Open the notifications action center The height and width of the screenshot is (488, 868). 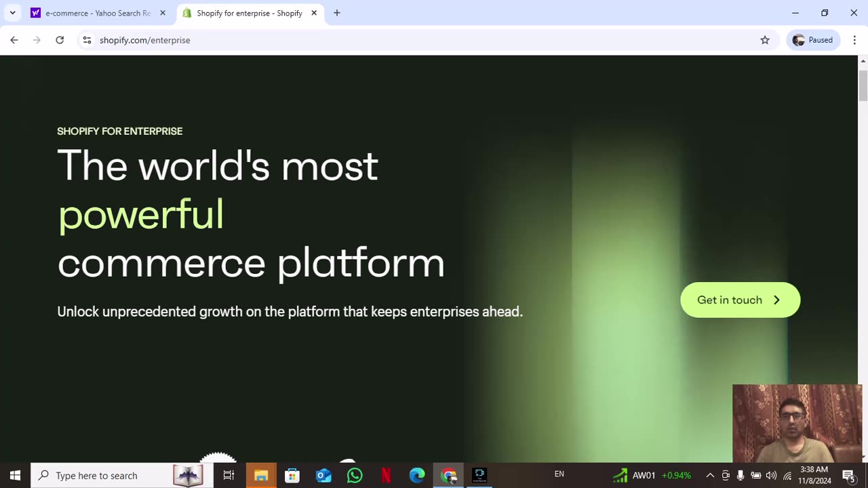pyautogui.click(x=848, y=475)
